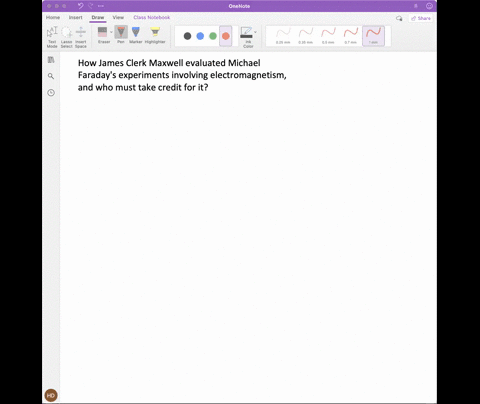
Task: Pick the Highlighter tool
Action: tap(155, 35)
